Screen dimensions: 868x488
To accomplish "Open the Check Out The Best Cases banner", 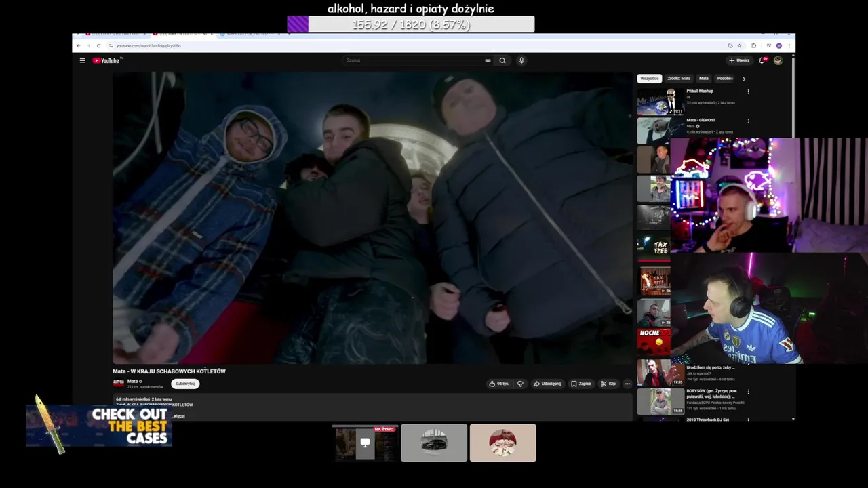I will (99, 426).
